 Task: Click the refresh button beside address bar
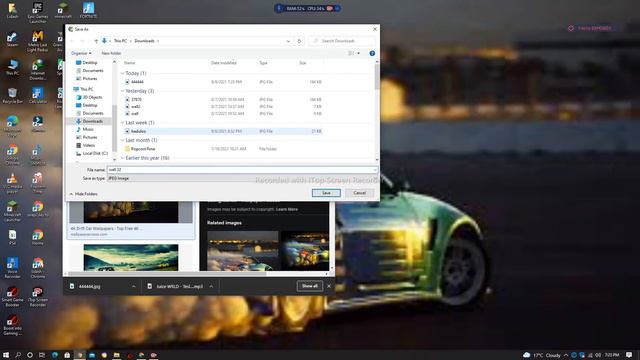tap(299, 41)
